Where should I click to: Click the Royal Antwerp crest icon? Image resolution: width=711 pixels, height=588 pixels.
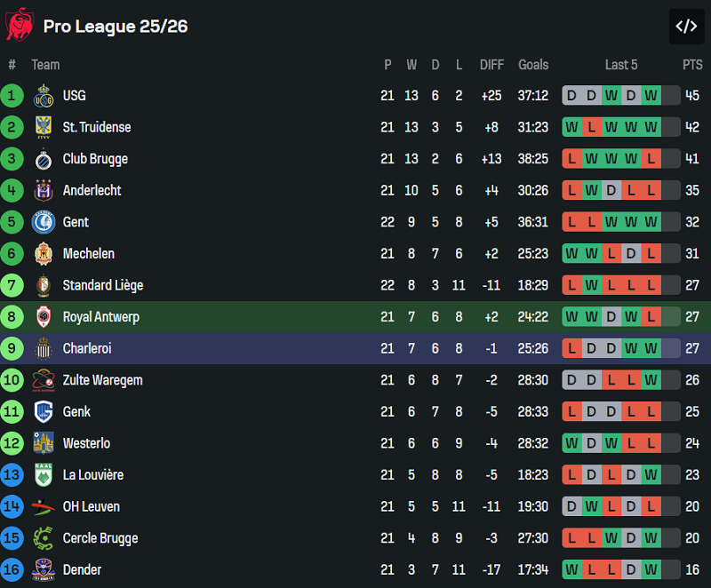pos(44,317)
